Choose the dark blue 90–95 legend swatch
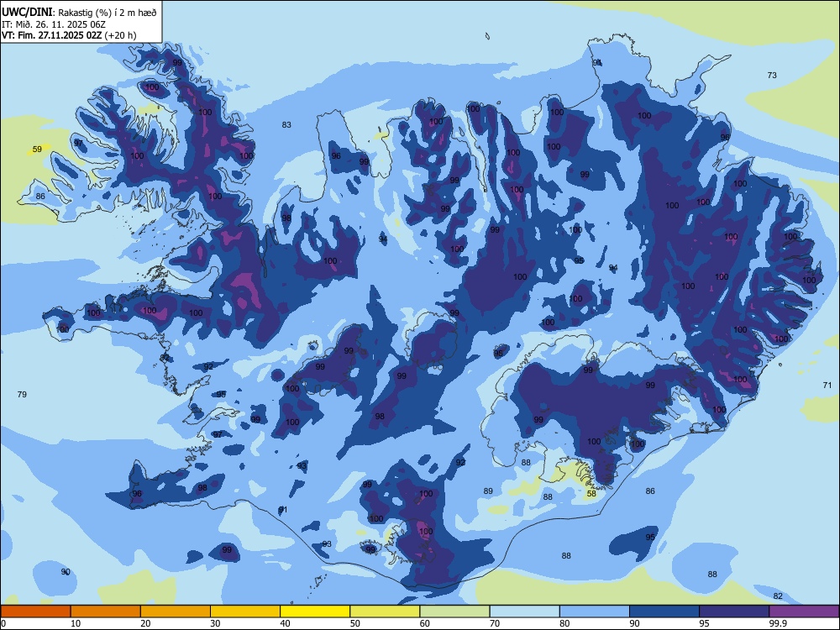 pos(664,612)
